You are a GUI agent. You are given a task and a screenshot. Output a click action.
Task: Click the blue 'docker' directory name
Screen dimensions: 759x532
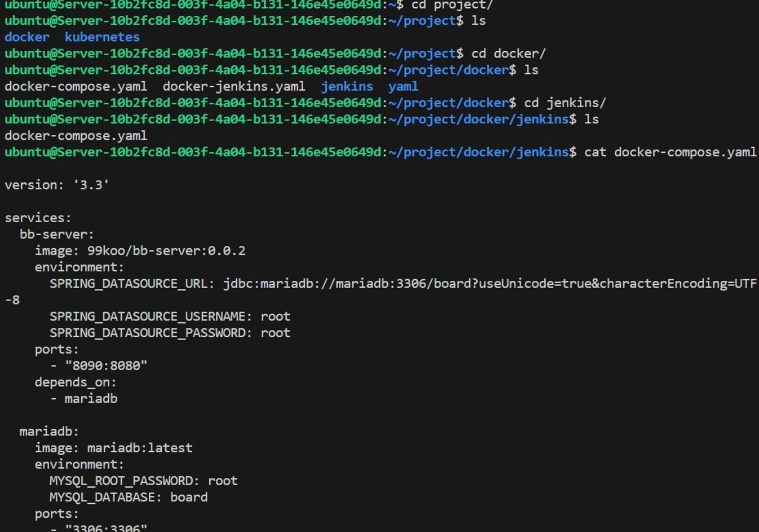pos(27,37)
